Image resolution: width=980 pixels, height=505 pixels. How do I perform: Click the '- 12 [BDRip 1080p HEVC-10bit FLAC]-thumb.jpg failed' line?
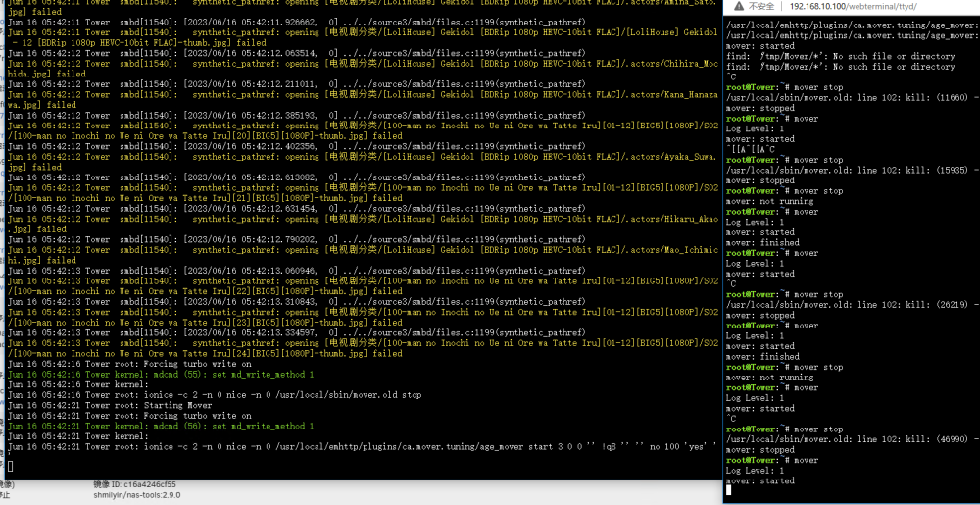136,43
